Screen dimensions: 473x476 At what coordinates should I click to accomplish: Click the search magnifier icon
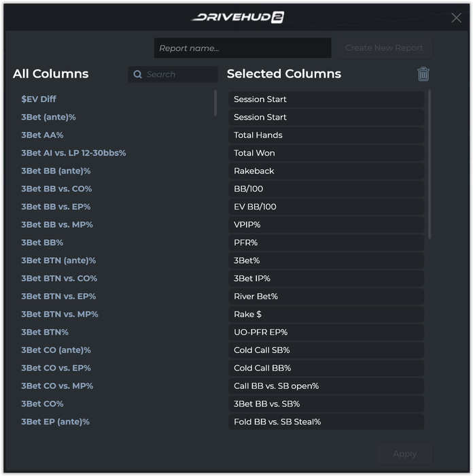tap(138, 75)
